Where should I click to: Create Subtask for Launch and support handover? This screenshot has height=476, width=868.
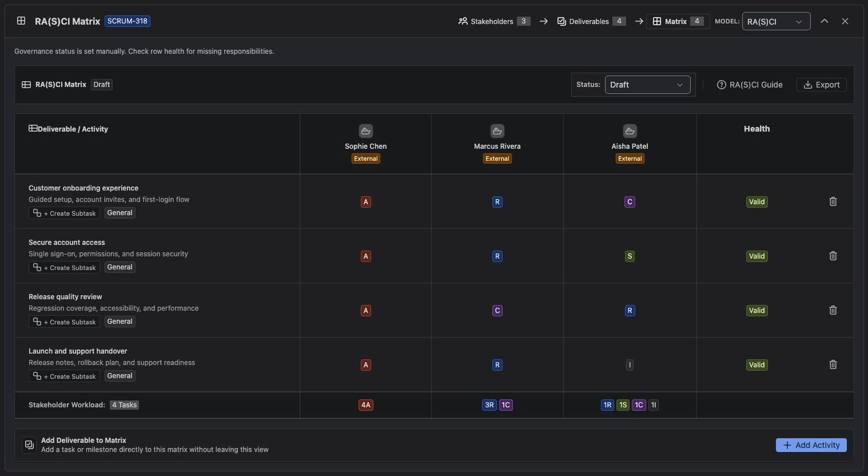pyautogui.click(x=65, y=376)
